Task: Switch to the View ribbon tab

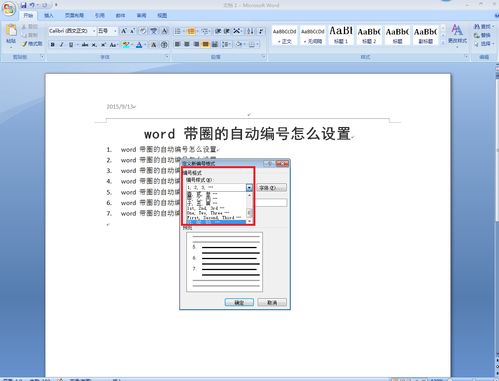Action: 162,15
